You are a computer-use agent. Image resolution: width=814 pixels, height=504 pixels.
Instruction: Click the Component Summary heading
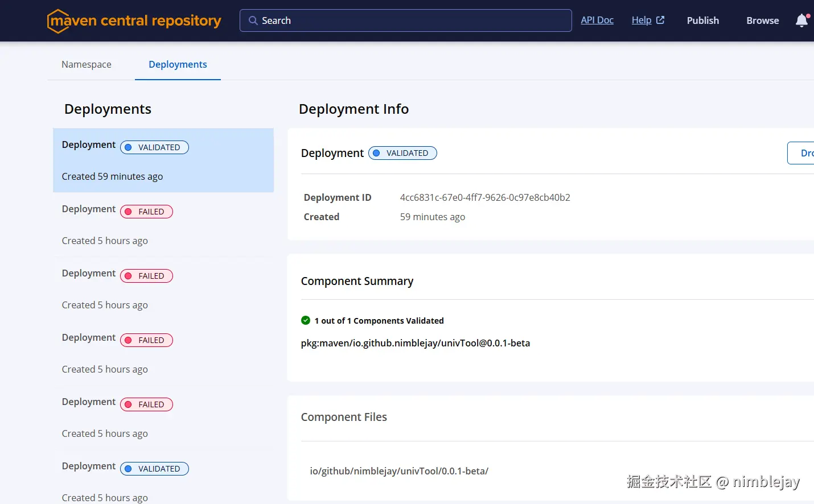(x=357, y=281)
